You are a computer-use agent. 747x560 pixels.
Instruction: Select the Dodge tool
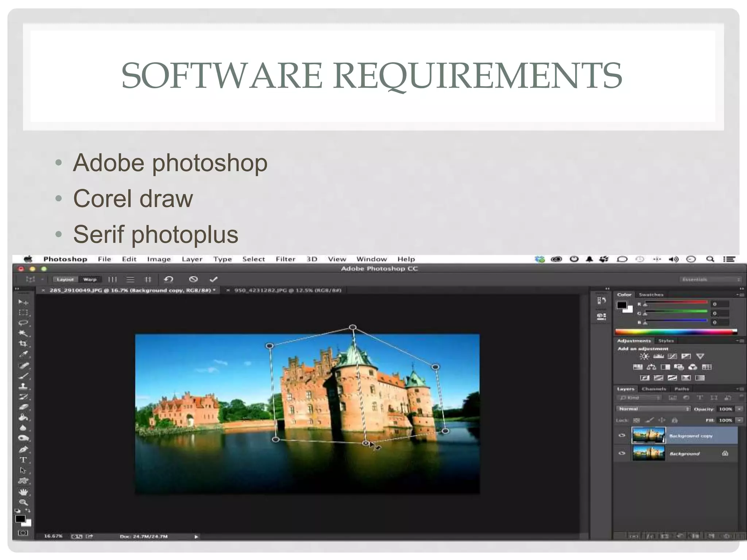(x=23, y=438)
